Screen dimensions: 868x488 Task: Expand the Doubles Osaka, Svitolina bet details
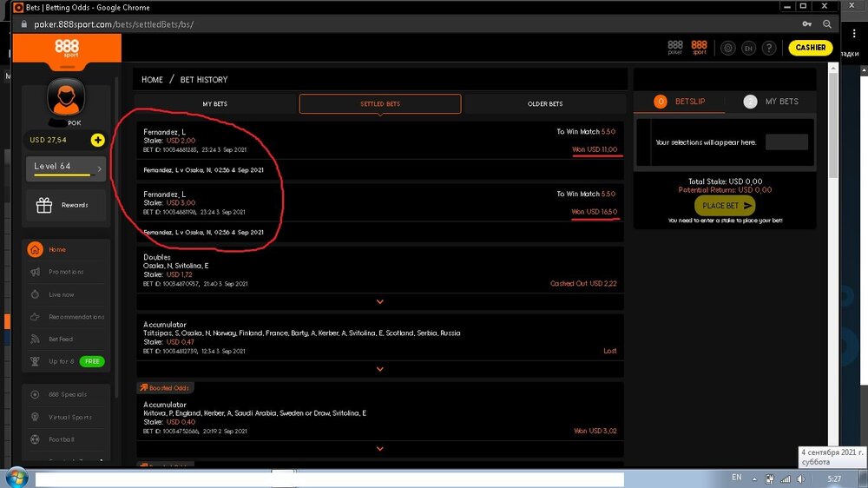pyautogui.click(x=379, y=302)
